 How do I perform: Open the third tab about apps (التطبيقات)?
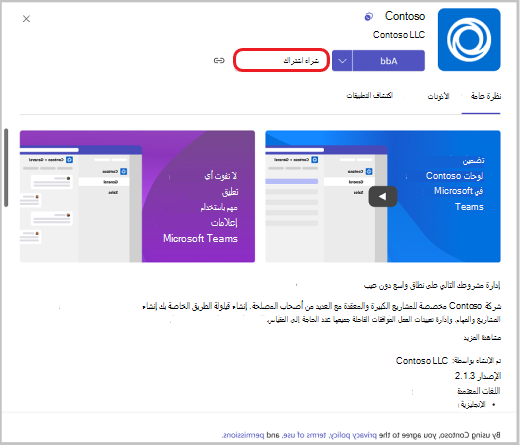coord(370,95)
